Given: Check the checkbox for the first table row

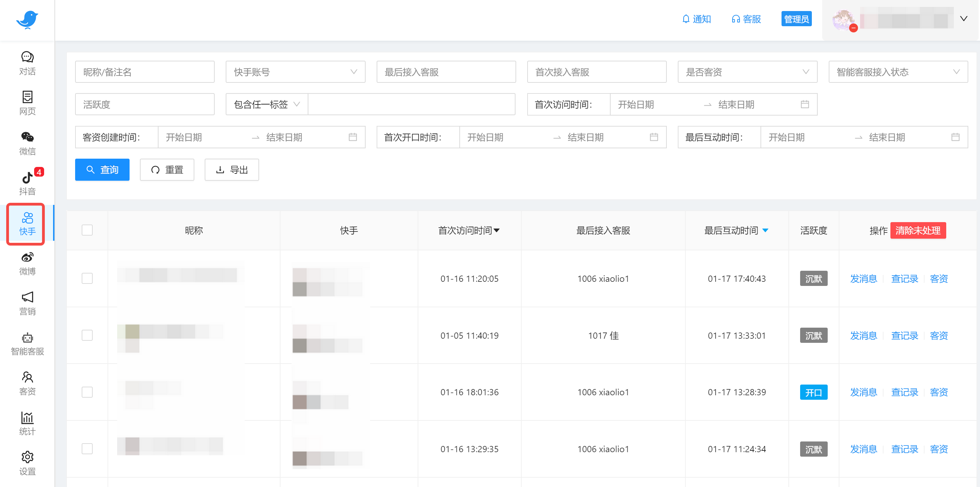Looking at the screenshot, I should (87, 278).
